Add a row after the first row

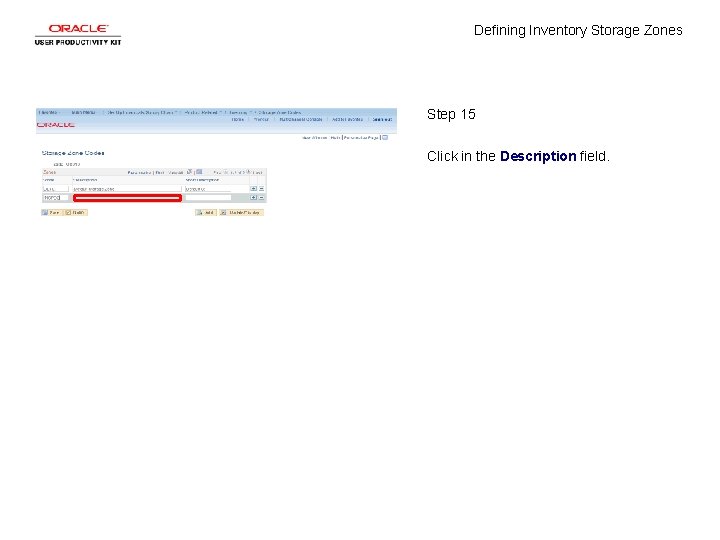(x=253, y=189)
